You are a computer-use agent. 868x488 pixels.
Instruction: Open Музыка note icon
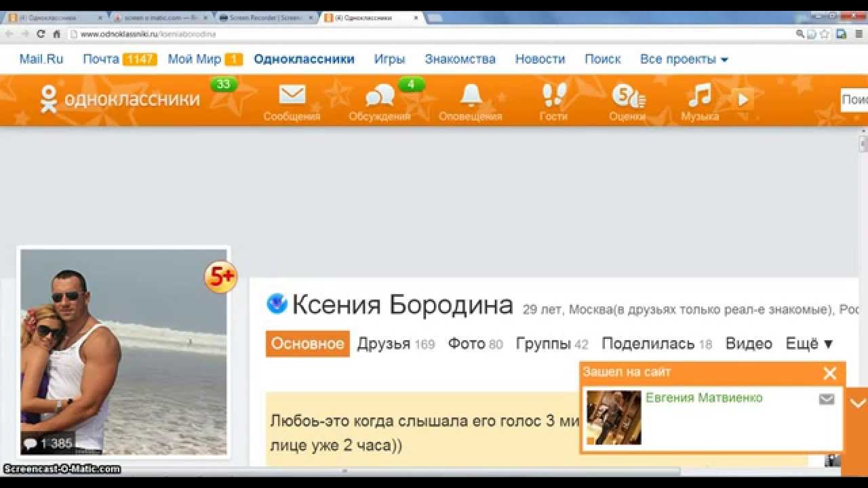pyautogui.click(x=699, y=95)
